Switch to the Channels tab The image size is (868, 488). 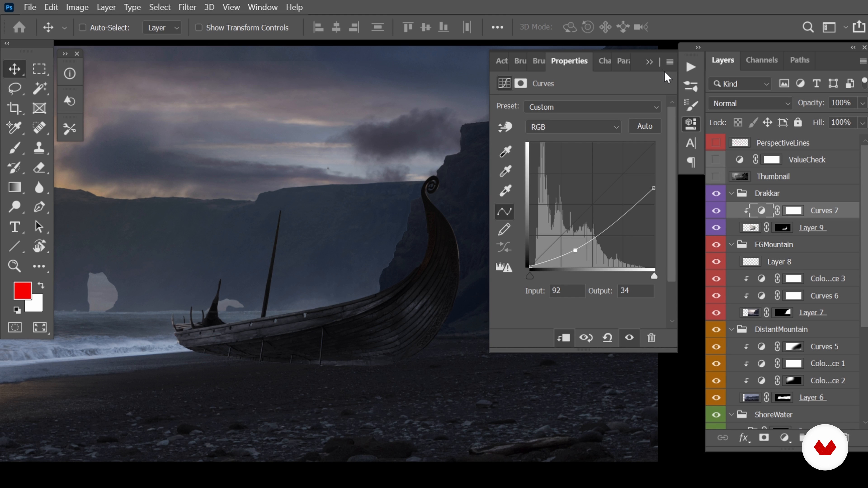762,60
